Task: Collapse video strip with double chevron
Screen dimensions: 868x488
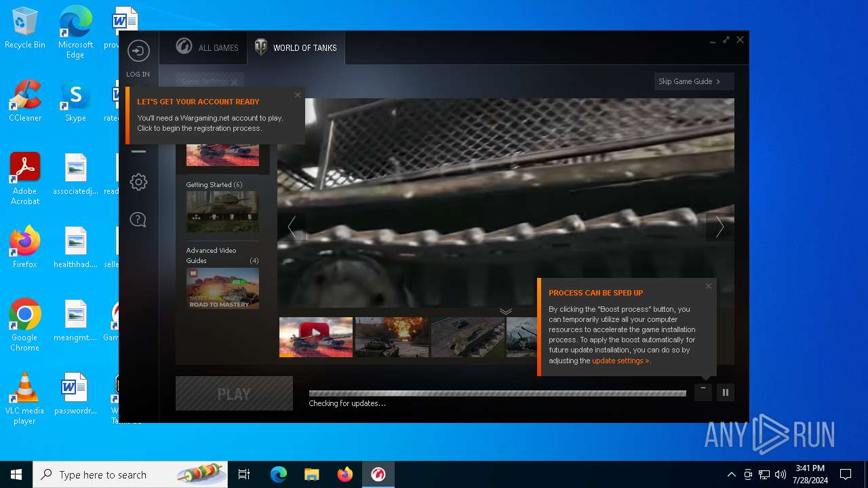Action: 506,311
